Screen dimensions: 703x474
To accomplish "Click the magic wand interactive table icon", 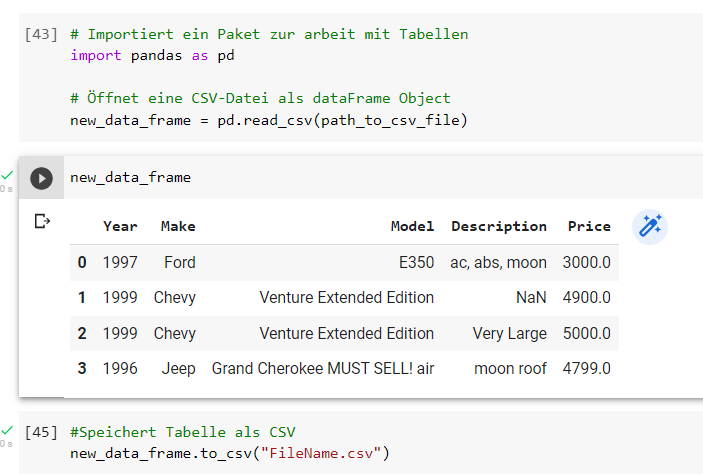I will 650,226.
